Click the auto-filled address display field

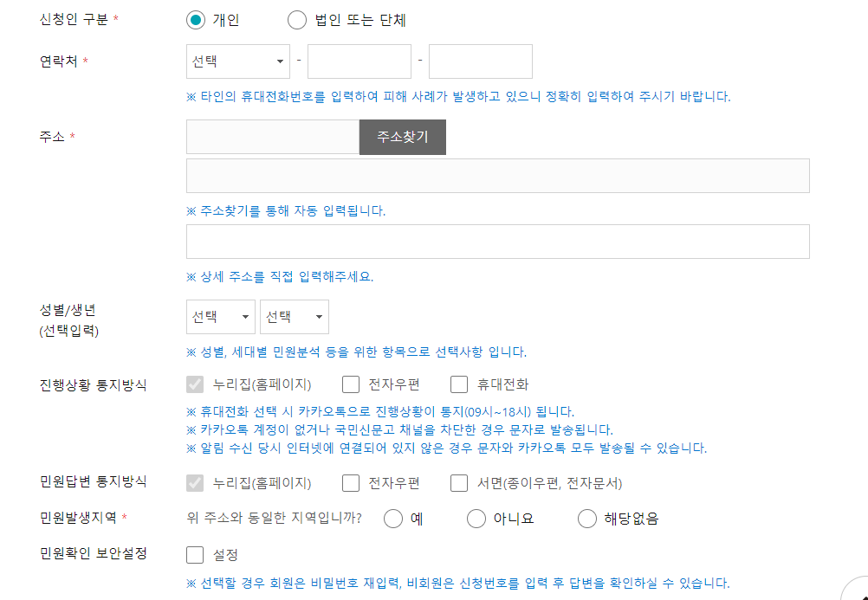point(498,175)
